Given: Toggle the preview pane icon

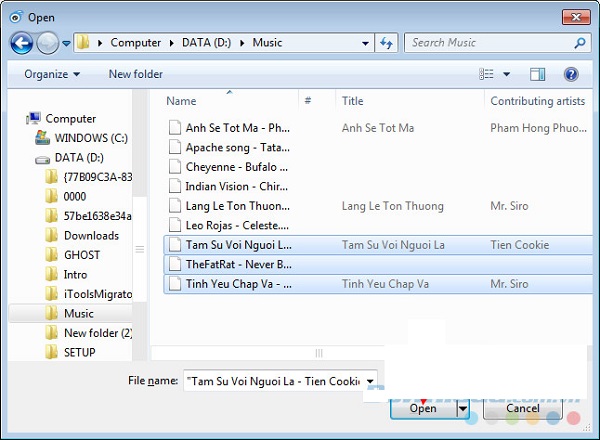Looking at the screenshot, I should coord(537,74).
